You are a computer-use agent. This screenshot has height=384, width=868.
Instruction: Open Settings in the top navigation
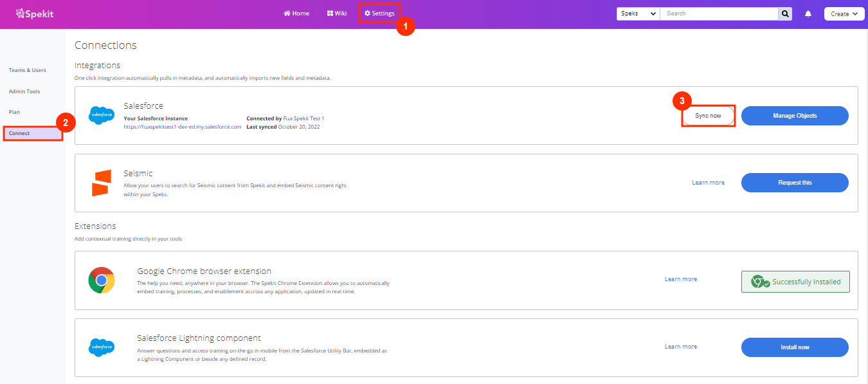[379, 14]
